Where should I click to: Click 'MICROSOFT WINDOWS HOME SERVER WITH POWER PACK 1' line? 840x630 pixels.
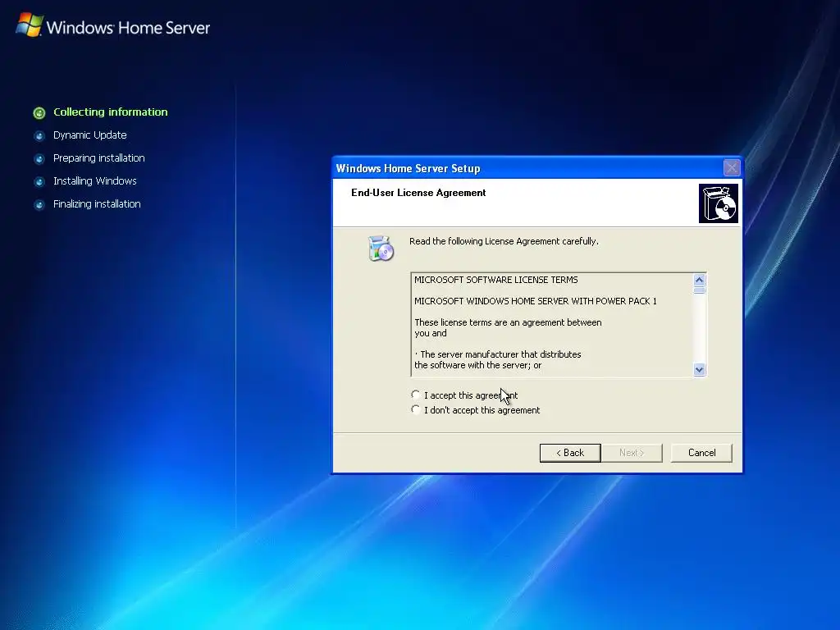(x=535, y=301)
